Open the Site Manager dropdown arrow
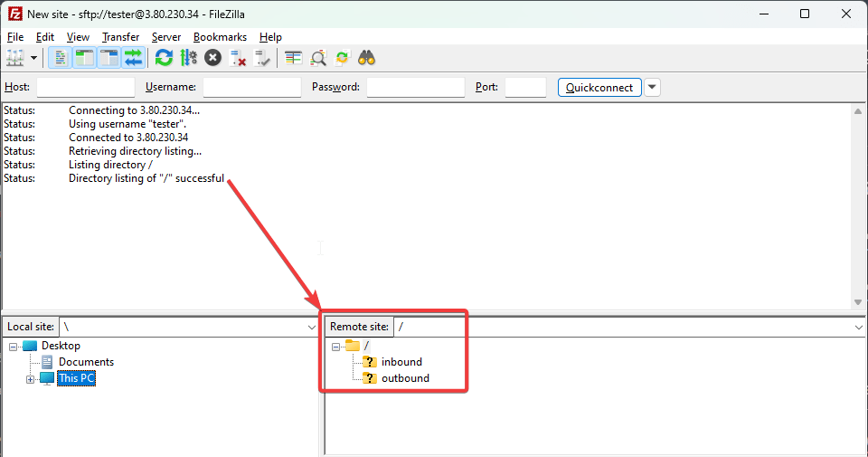 (34, 58)
